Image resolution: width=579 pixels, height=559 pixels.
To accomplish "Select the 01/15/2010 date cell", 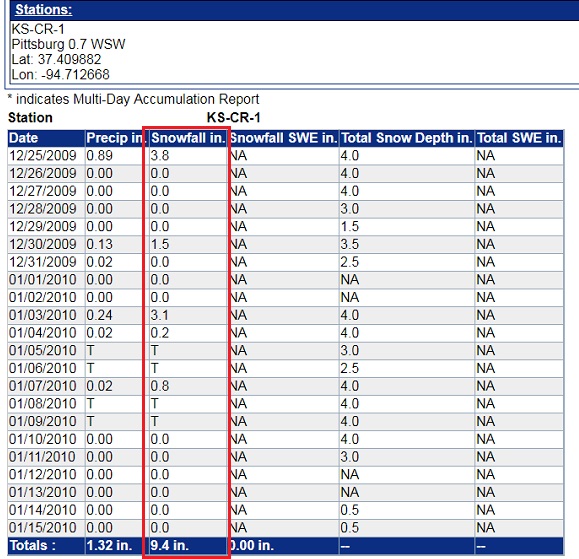I will pyautogui.click(x=42, y=528).
